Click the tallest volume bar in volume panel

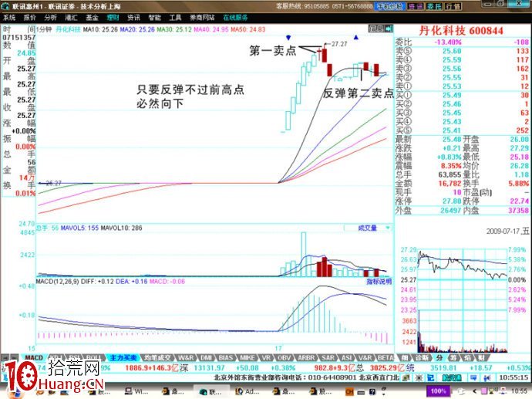pyautogui.click(x=303, y=254)
